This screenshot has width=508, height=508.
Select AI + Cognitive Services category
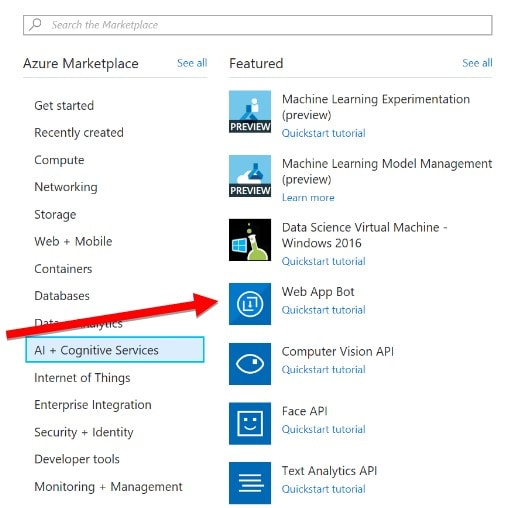(115, 350)
